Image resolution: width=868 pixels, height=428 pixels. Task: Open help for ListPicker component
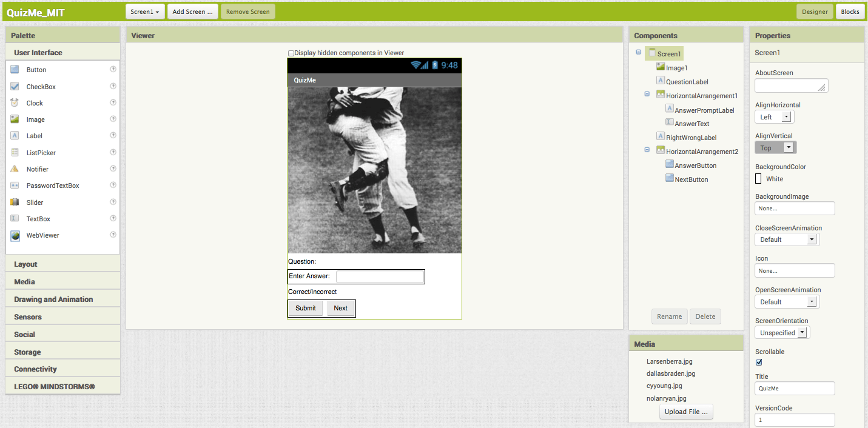tap(113, 152)
